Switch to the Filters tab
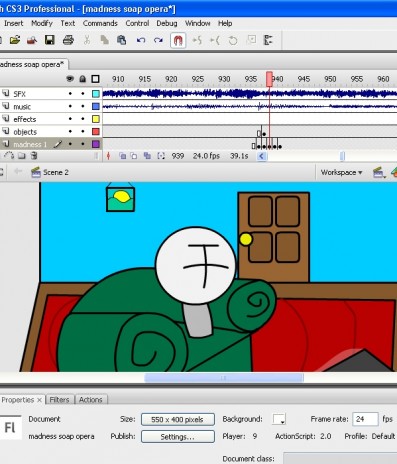 59,400
